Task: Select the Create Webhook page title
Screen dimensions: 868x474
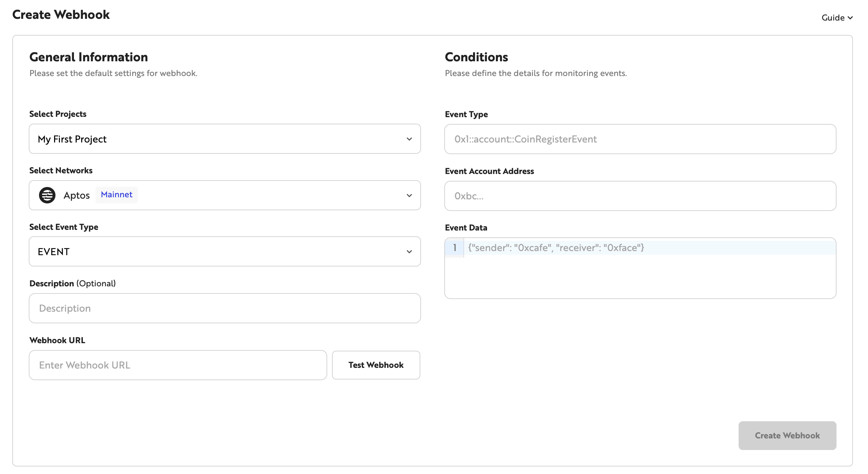Action: coord(61,14)
